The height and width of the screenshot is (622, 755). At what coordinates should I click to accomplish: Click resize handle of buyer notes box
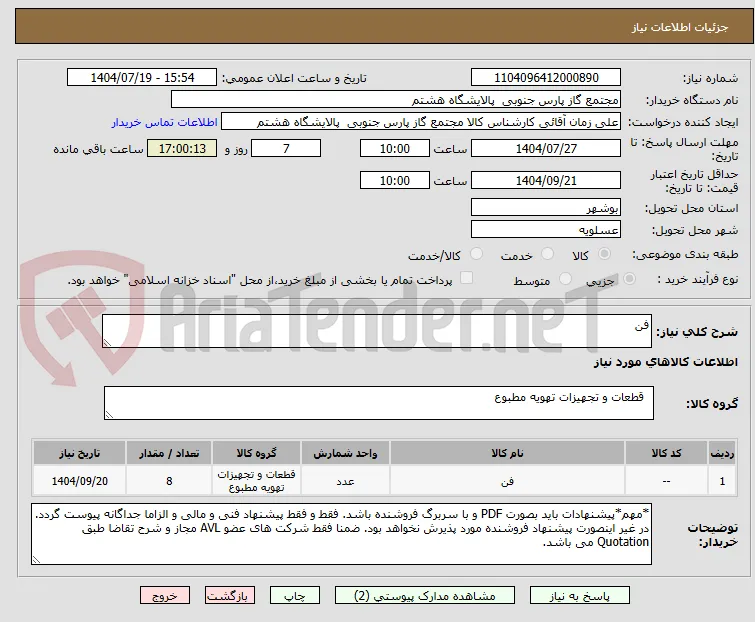pyautogui.click(x=36, y=560)
